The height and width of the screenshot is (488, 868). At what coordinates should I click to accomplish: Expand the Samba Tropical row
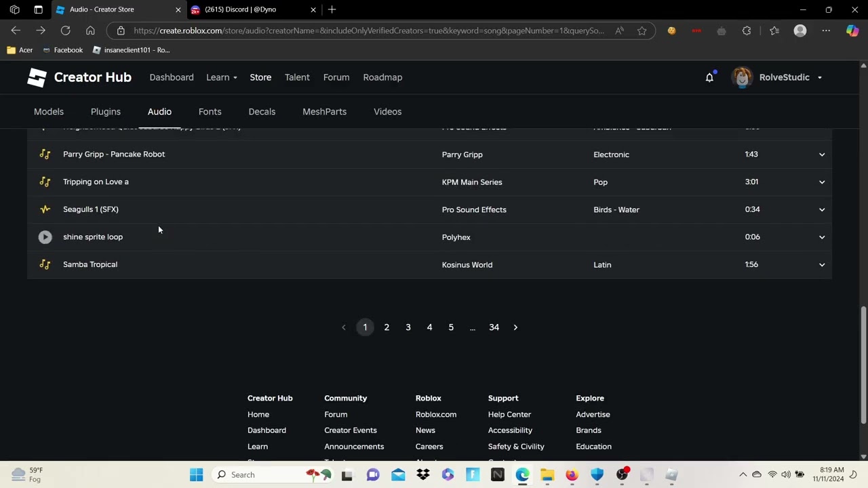point(821,264)
